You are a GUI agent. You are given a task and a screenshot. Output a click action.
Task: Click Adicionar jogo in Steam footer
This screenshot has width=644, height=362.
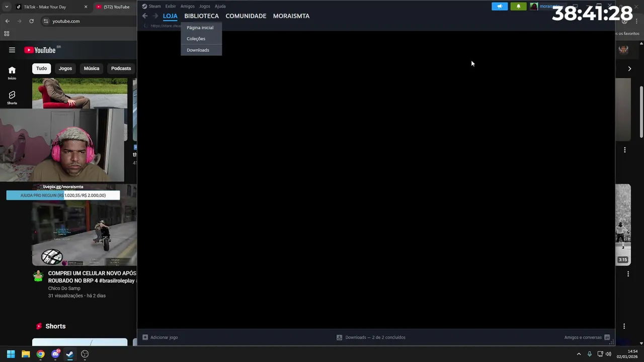pyautogui.click(x=164, y=337)
